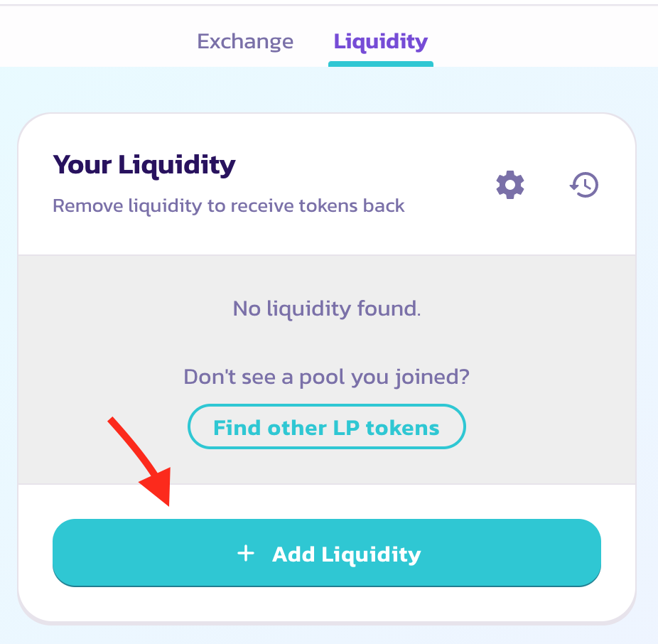Click the counterclockwise clock icon in card header
This screenshot has width=658, height=644.
(x=584, y=186)
